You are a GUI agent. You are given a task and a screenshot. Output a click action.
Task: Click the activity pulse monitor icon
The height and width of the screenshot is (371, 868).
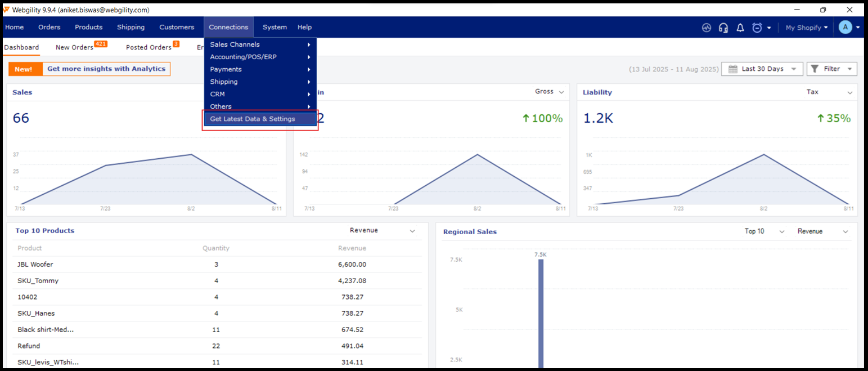point(707,28)
